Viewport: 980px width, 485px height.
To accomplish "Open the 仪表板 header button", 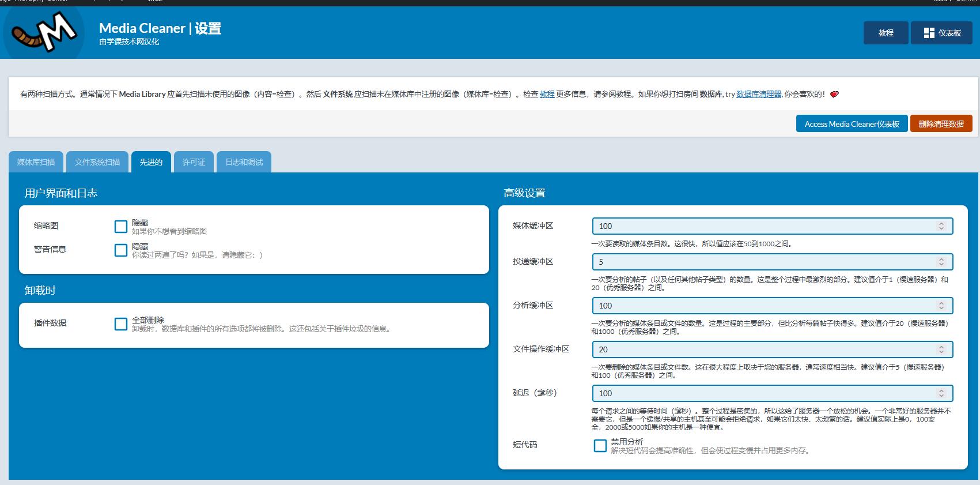I will coord(941,33).
